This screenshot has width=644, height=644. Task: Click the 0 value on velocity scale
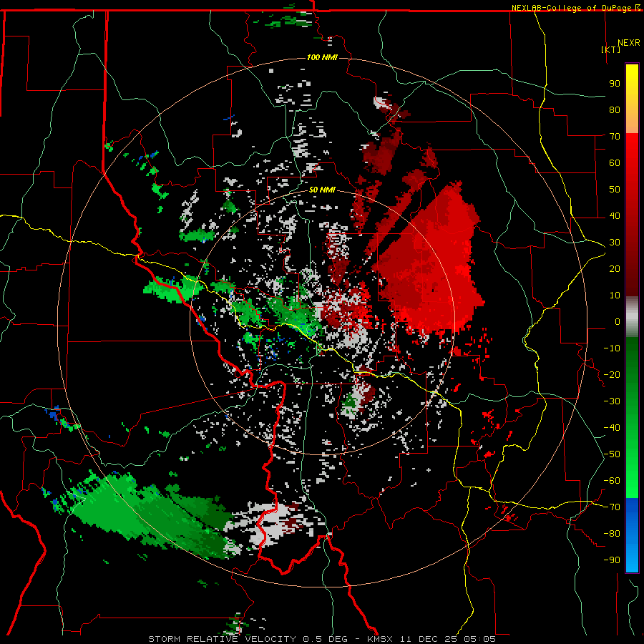click(x=618, y=321)
